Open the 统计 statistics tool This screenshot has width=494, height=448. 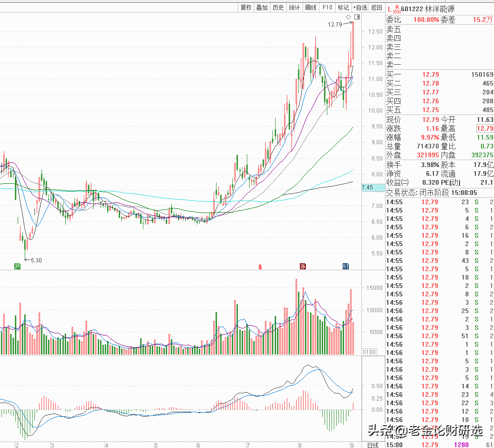295,7
